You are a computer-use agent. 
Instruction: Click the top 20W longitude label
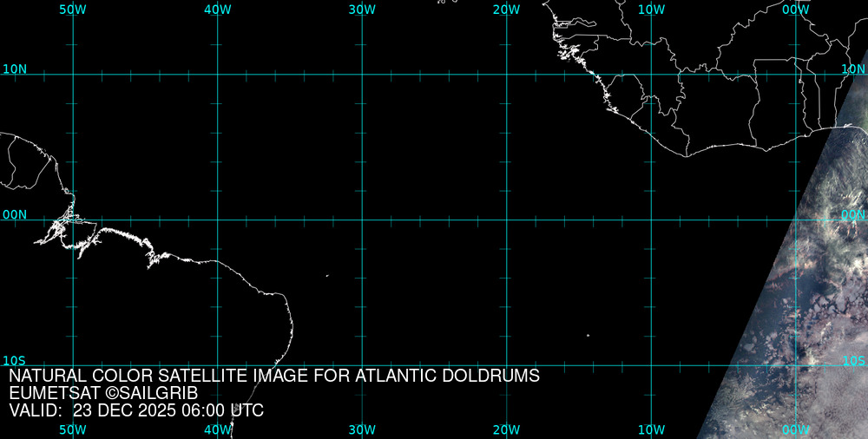506,10
